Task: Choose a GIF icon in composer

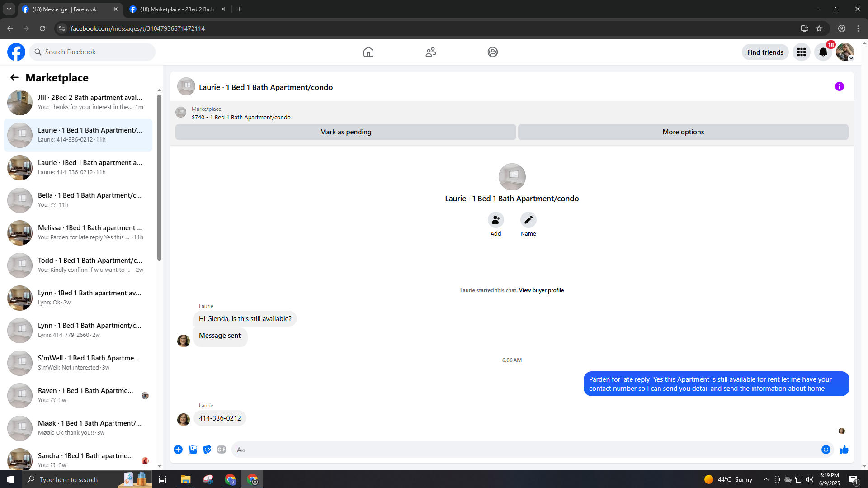Action: 222,450
